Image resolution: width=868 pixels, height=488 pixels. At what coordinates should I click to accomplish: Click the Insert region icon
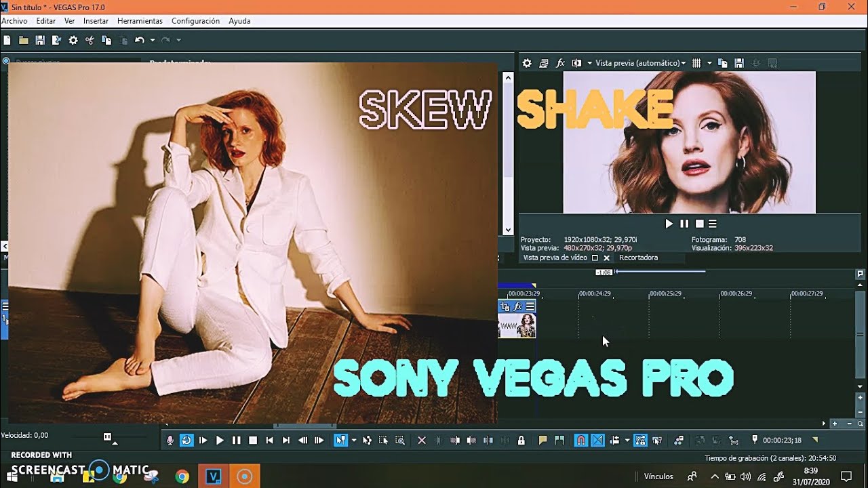click(559, 441)
